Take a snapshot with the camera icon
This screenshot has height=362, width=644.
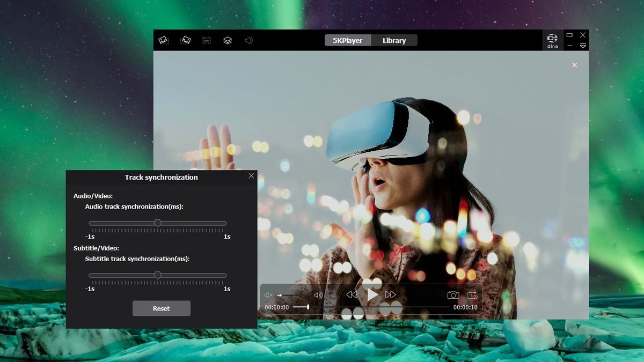[454, 294]
